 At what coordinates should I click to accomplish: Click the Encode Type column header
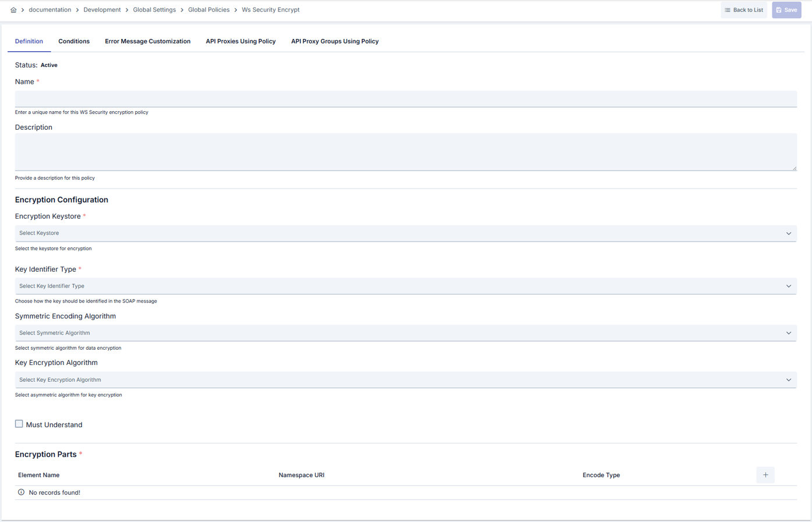point(601,475)
